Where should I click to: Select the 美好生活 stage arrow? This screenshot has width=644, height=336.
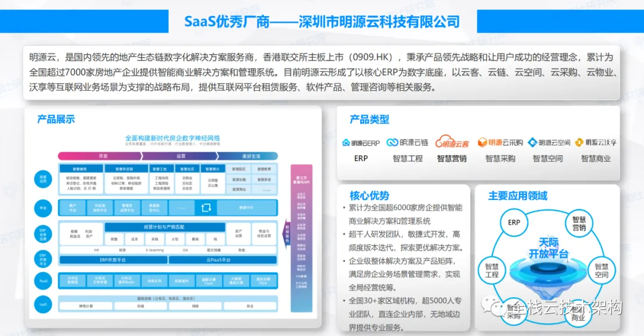[x=248, y=156]
